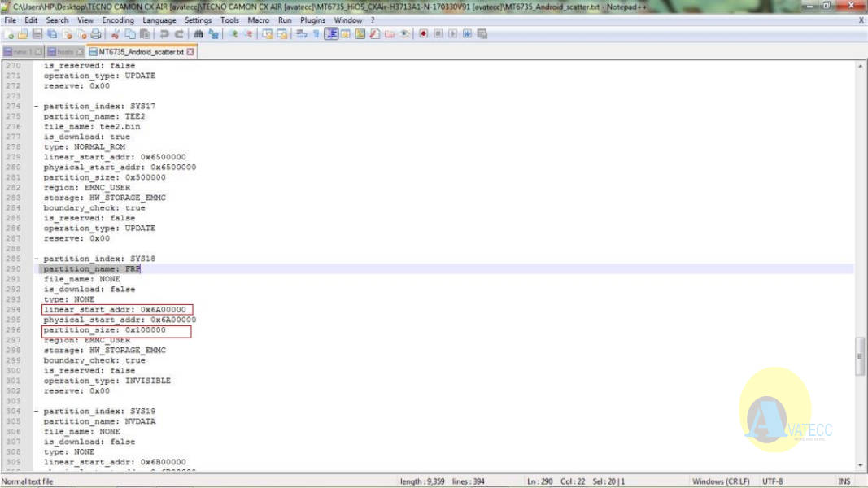Toggle the Indent Guide icon
This screenshot has width=868, height=488.
[332, 34]
